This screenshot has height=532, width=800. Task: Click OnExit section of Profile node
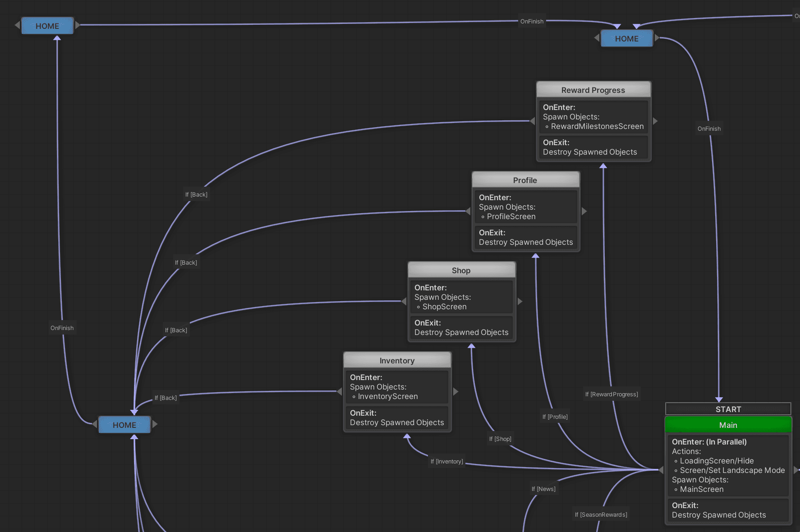click(525, 237)
